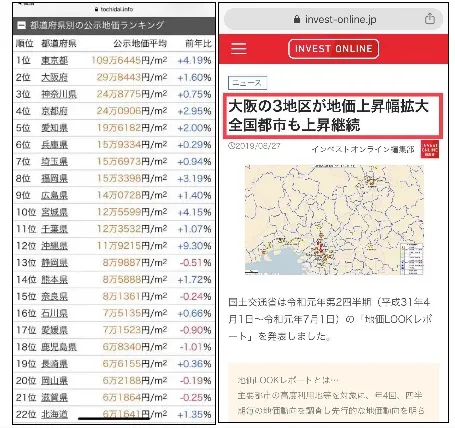Open 福岡県 prefecture link
The width and height of the screenshot is (455, 428).
click(x=54, y=178)
